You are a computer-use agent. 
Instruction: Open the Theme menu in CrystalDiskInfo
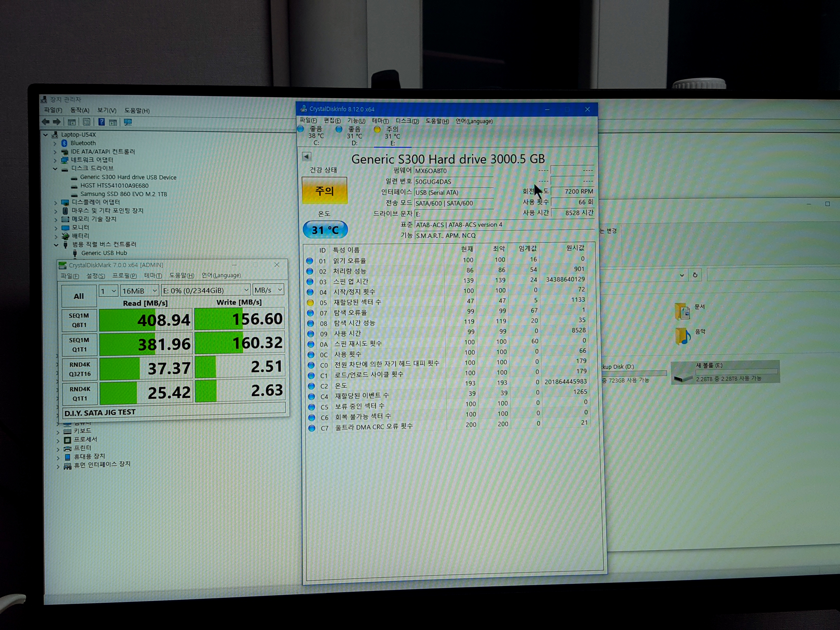coord(380,121)
